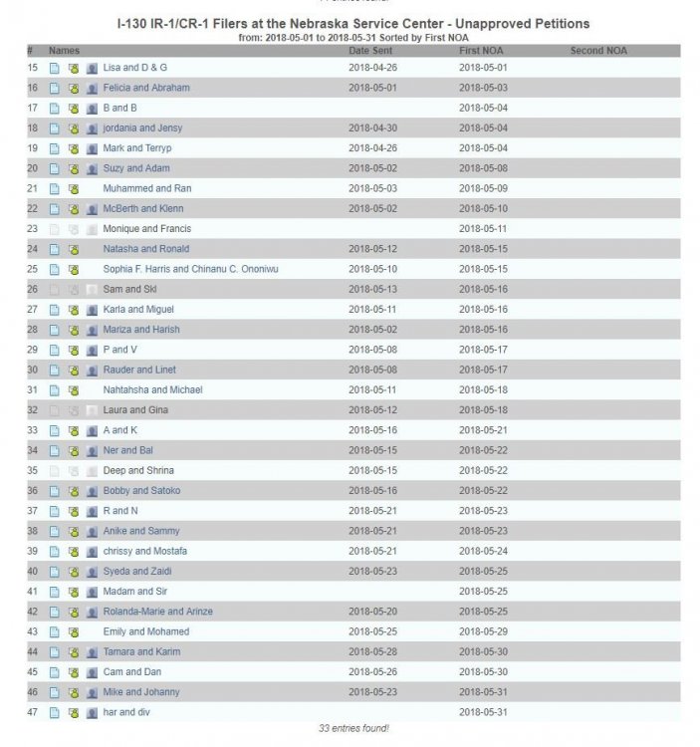Open Bobby and Satoko link
Screen dimensions: 700x747
click(x=141, y=491)
